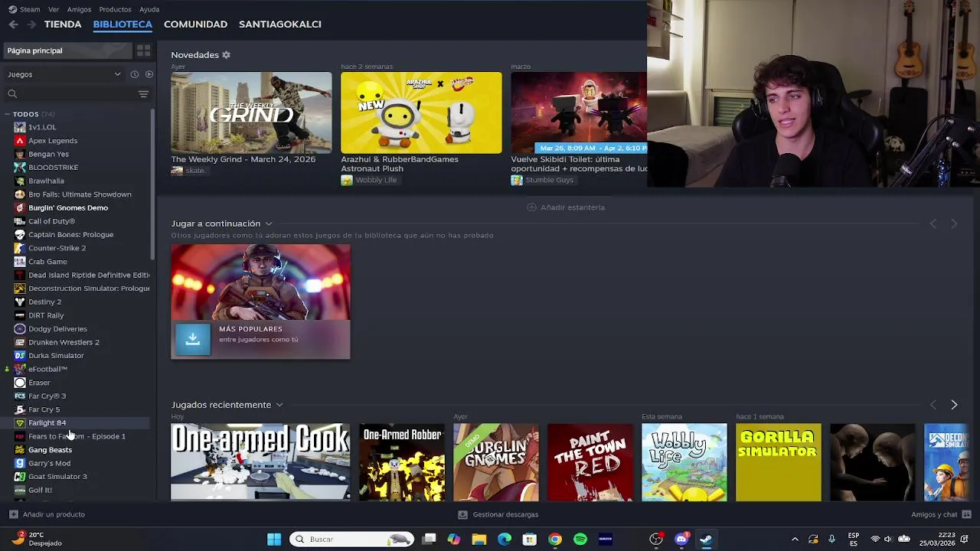
Task: Click Más Populares recommended game card
Action: (x=260, y=302)
